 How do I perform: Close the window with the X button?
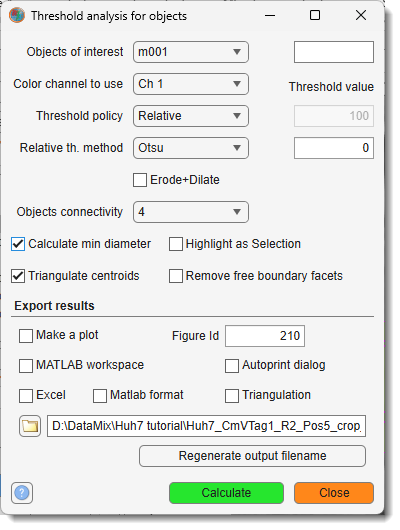[x=361, y=16]
